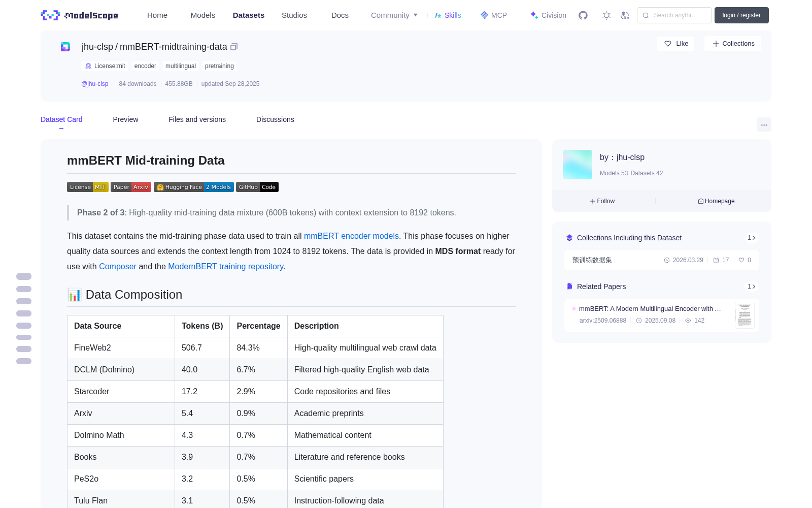
Task: Expand the Community dropdown menu
Action: click(394, 15)
